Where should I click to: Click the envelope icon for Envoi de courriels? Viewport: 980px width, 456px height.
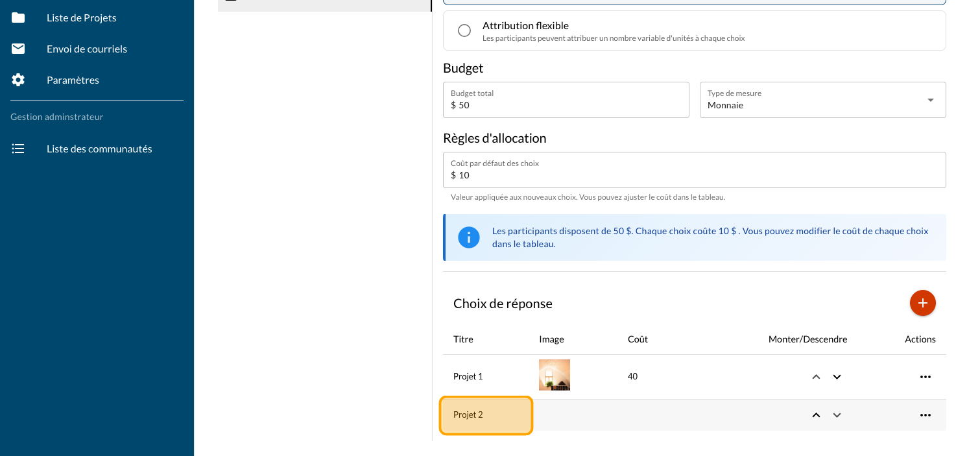18,49
